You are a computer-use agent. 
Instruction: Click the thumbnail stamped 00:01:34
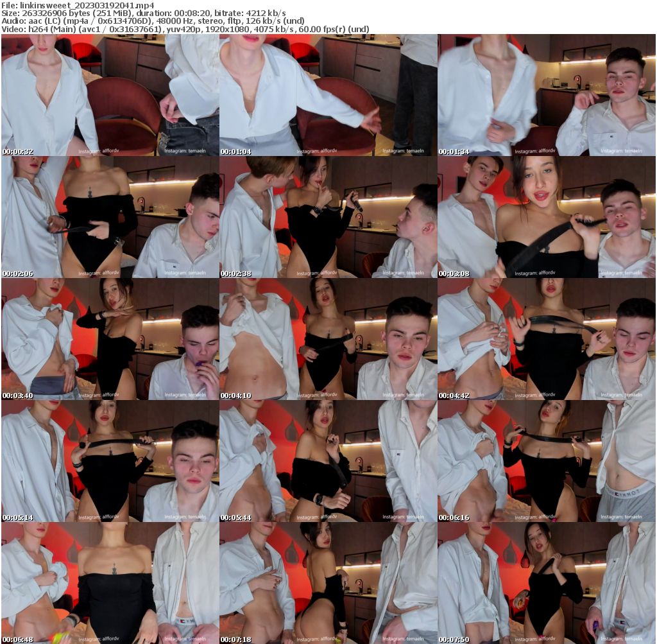(x=547, y=95)
